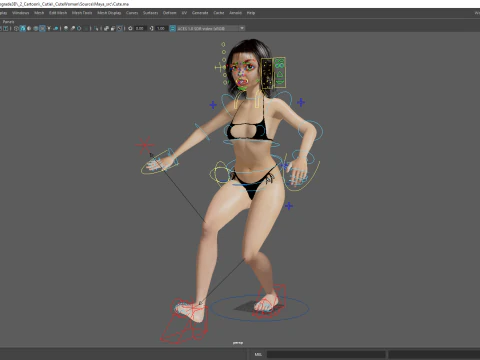Open the Mesh Tools menu
The width and height of the screenshot is (480, 360).
[x=82, y=13]
